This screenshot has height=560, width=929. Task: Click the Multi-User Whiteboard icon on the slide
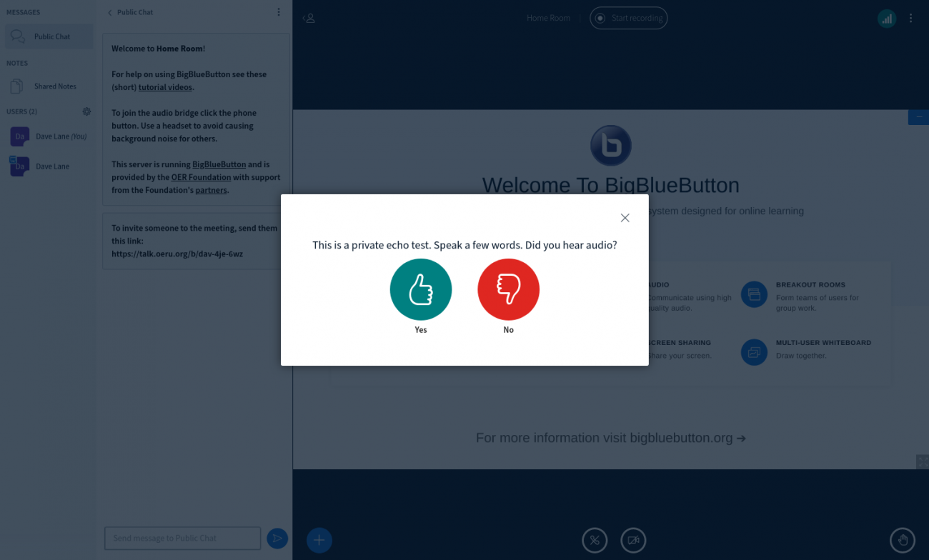tap(754, 352)
